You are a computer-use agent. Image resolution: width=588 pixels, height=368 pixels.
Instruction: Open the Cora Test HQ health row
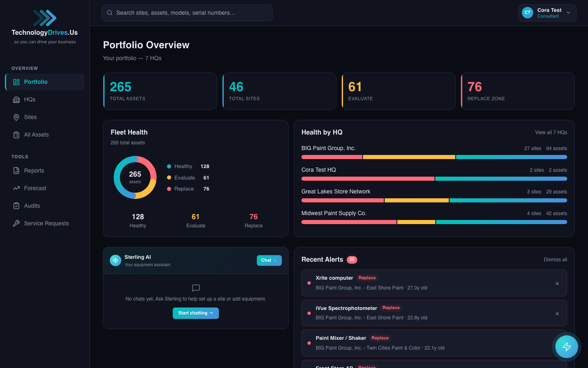click(318, 170)
